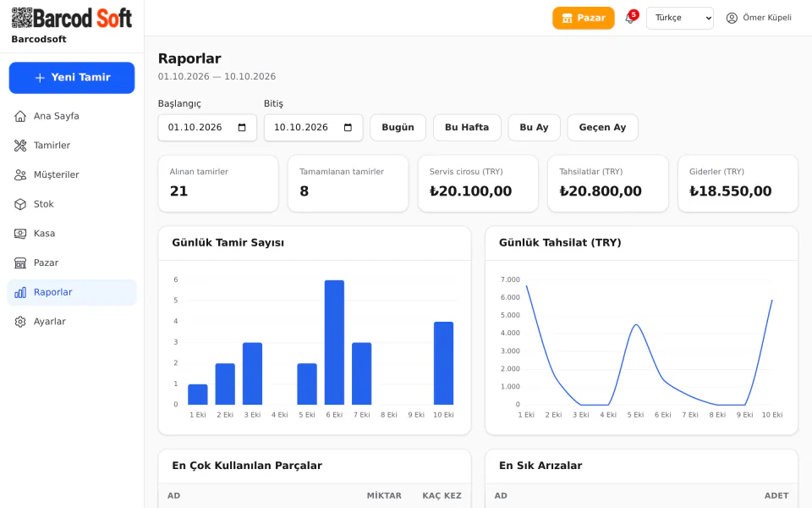Click the 10 Eki bar in repair chart

(444, 363)
